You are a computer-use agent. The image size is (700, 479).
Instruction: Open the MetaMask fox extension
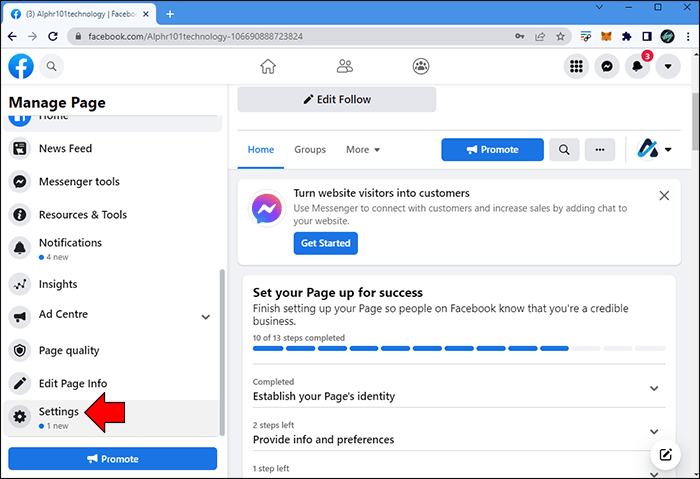point(606,37)
